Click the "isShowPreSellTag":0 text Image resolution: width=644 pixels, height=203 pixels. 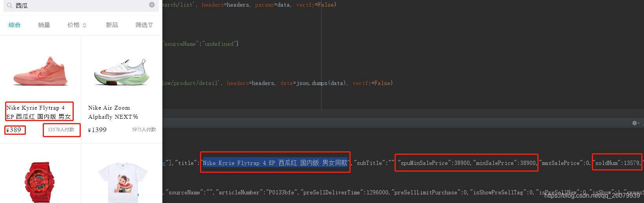pyautogui.click(x=502, y=192)
